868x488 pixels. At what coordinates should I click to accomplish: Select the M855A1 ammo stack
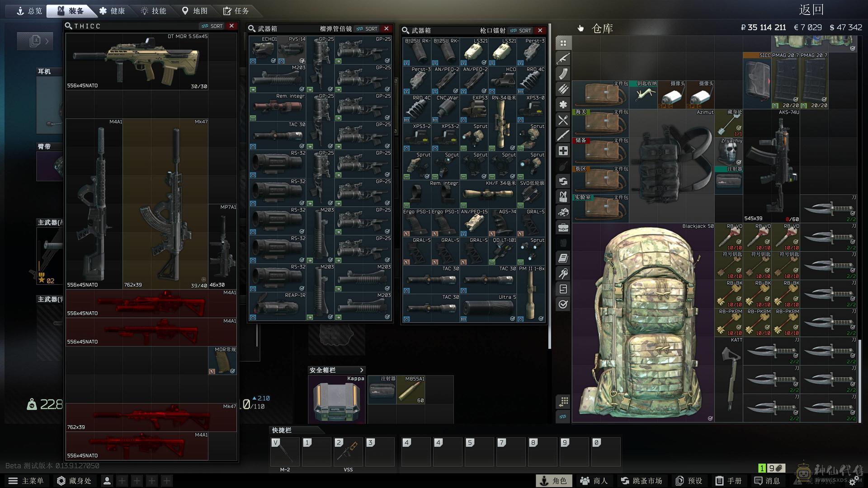[411, 390]
